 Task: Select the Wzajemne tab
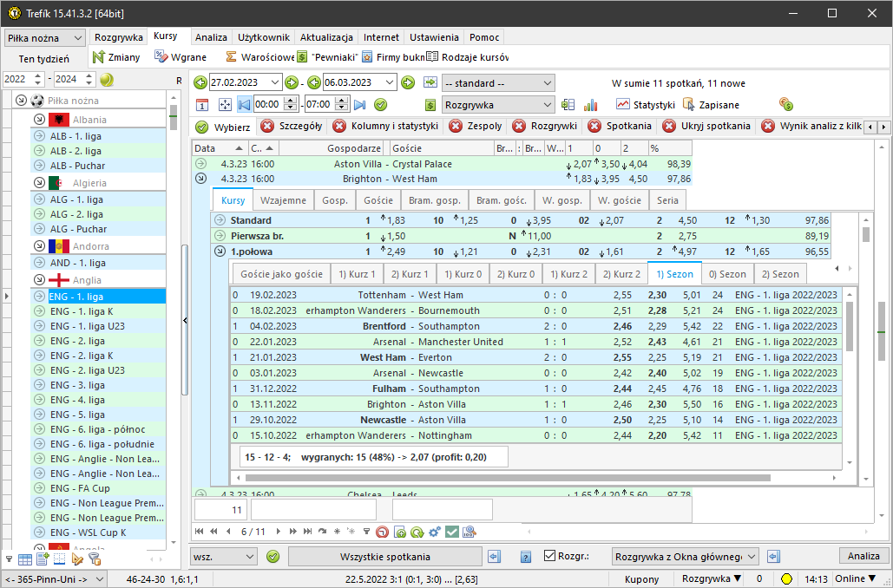(x=283, y=200)
